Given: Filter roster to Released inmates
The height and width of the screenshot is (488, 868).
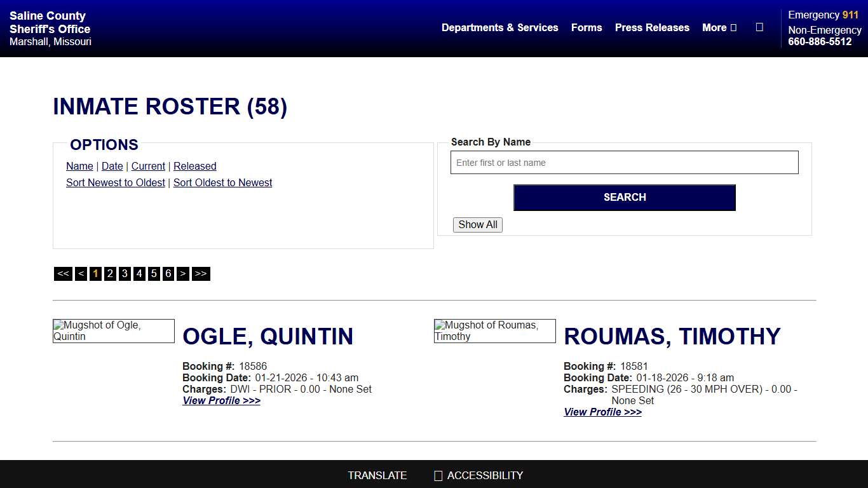Looking at the screenshot, I should (194, 166).
